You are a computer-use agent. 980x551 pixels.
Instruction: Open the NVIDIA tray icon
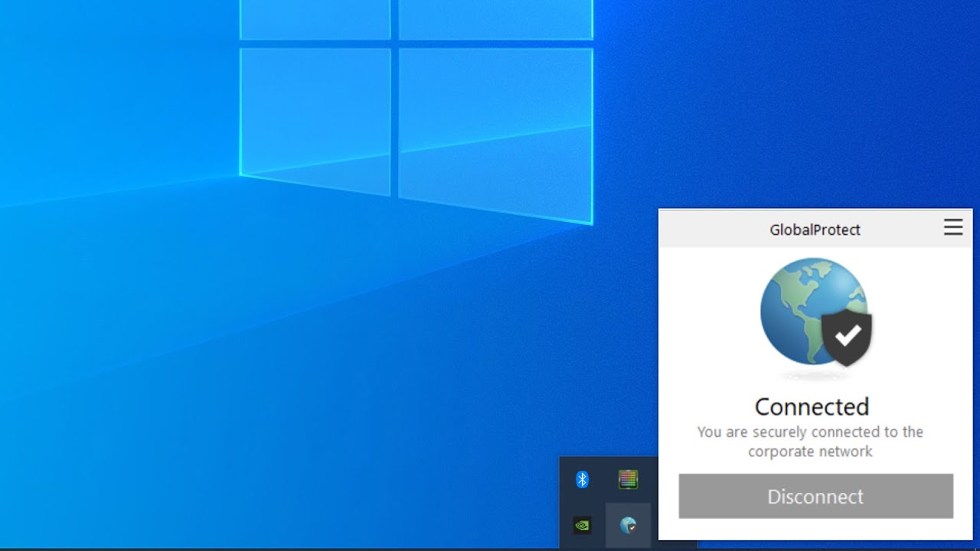[582, 526]
